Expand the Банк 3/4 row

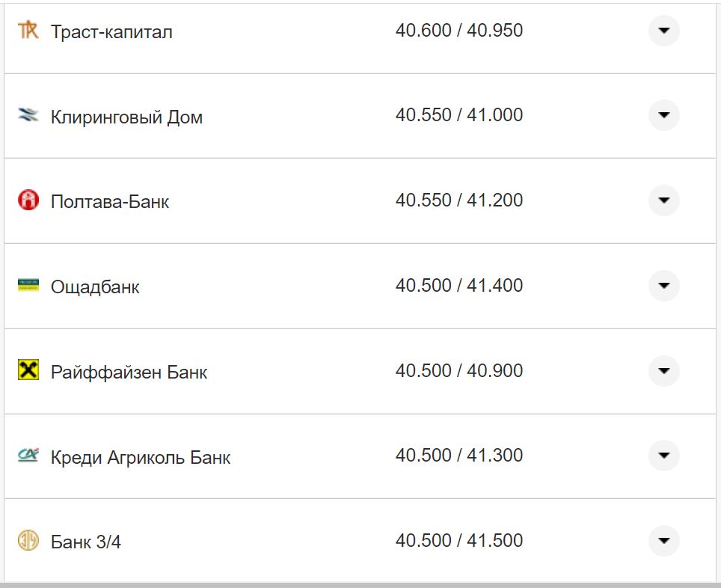pyautogui.click(x=663, y=540)
